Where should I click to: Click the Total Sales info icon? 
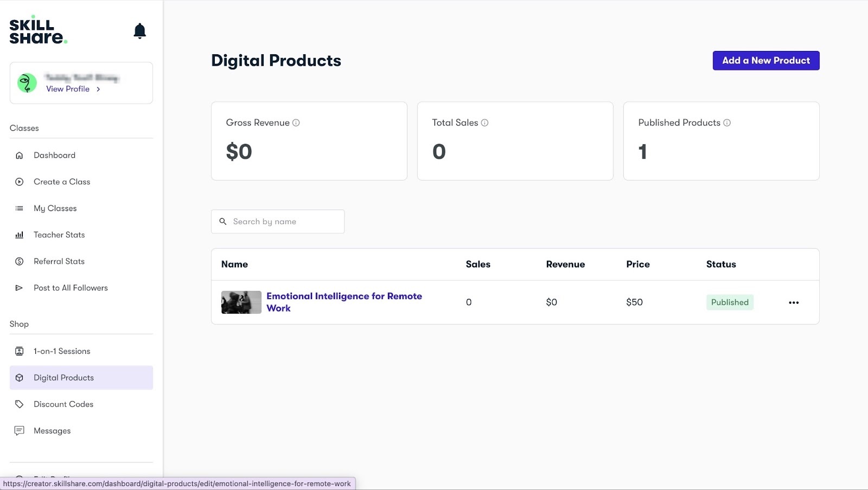[485, 123]
